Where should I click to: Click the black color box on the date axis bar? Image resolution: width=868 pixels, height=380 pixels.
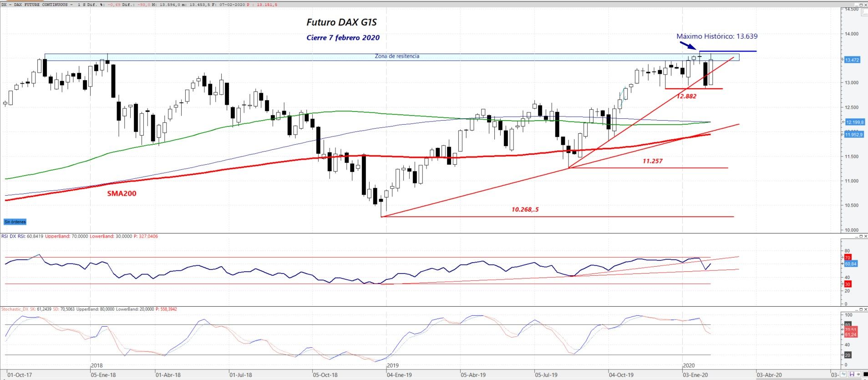click(864, 375)
